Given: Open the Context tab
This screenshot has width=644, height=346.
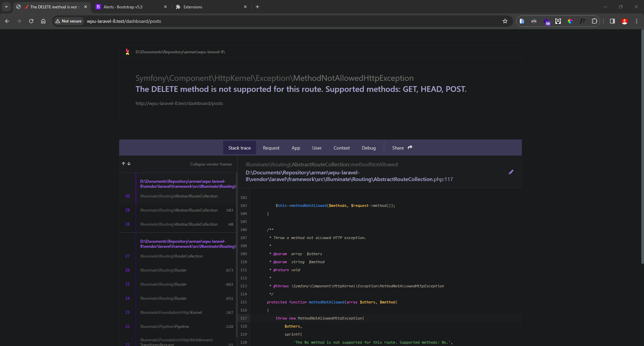Looking at the screenshot, I should tap(341, 148).
